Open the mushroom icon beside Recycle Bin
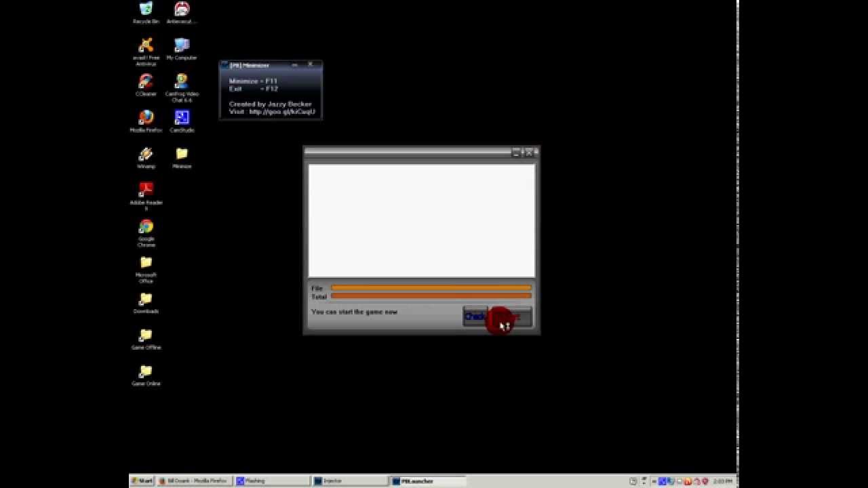This screenshot has width=868, height=488. (x=182, y=13)
